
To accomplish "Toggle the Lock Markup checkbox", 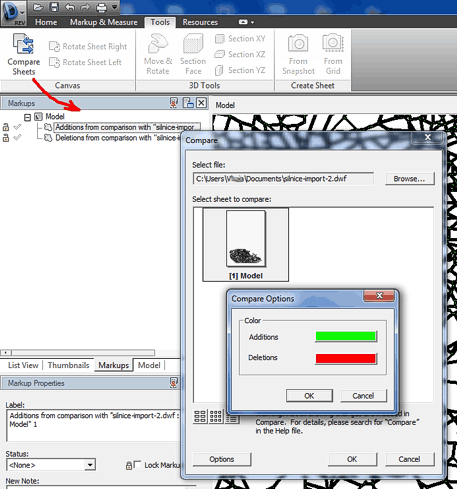I will pos(137,464).
